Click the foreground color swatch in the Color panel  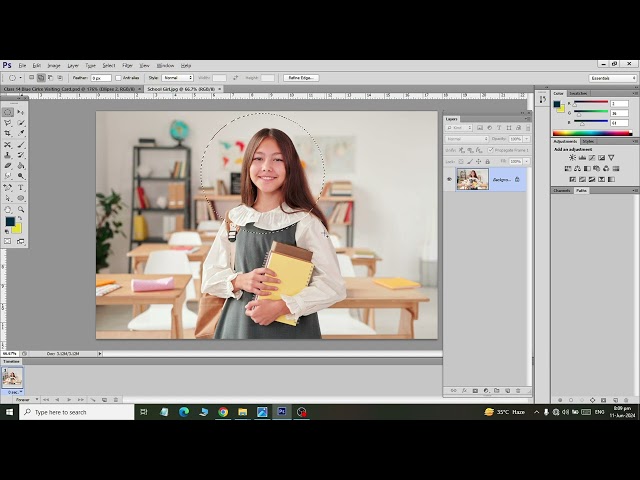[x=557, y=104]
